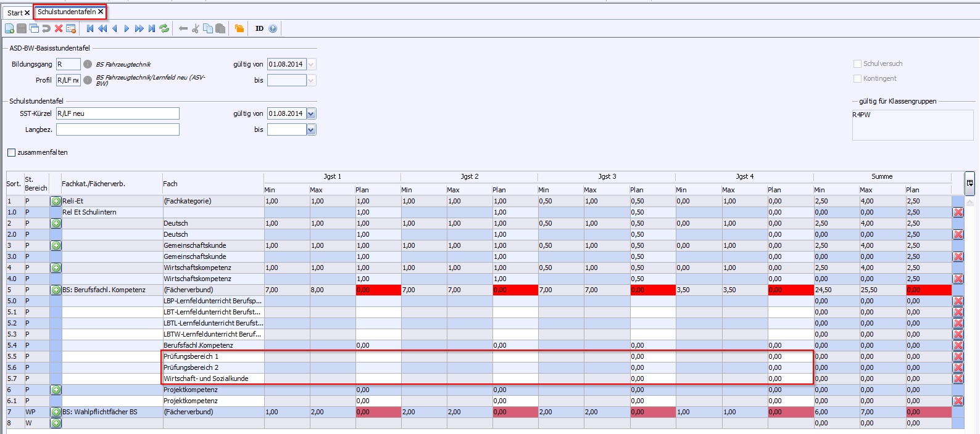Delete the Prüfungsbereich 1 row
This screenshot has width=980, height=434.
tap(958, 356)
